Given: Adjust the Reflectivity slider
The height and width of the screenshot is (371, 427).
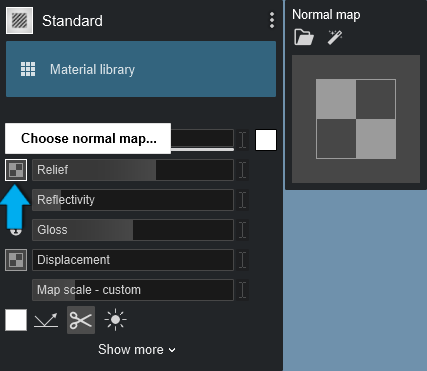Looking at the screenshot, I should click(x=133, y=200).
